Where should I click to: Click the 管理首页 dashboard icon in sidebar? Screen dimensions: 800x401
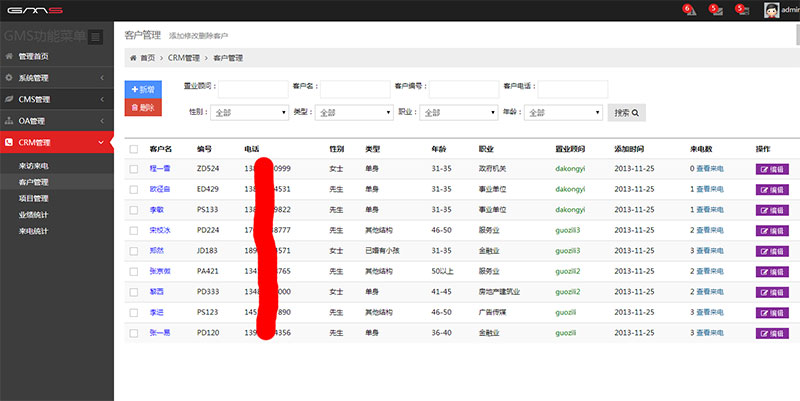pos(10,55)
